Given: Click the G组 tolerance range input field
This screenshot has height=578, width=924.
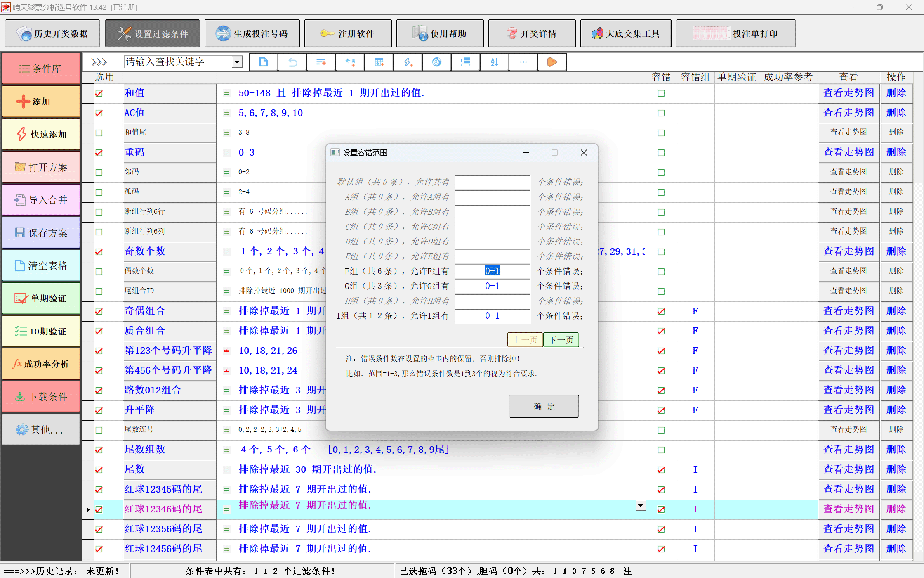Looking at the screenshot, I should (x=492, y=286).
